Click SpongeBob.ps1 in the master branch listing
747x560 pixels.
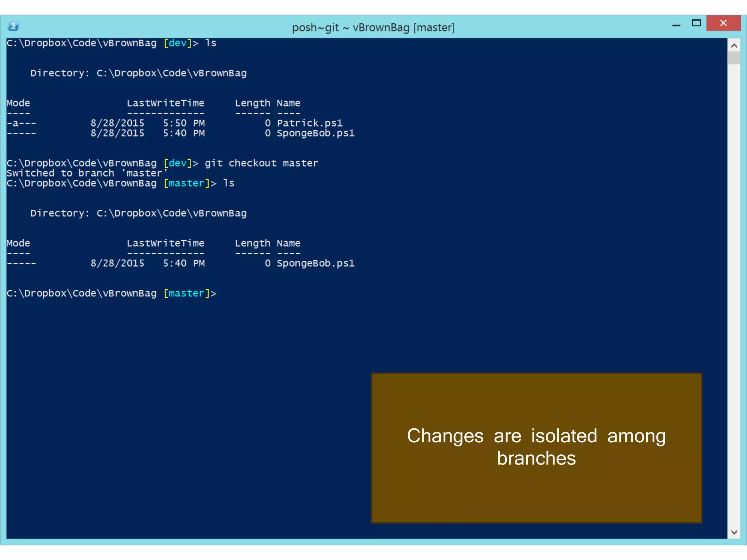point(315,263)
